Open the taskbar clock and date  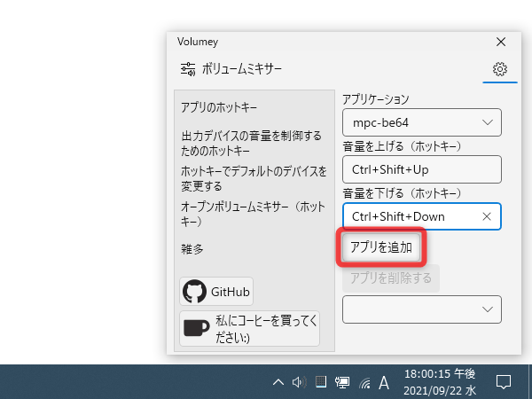point(440,382)
